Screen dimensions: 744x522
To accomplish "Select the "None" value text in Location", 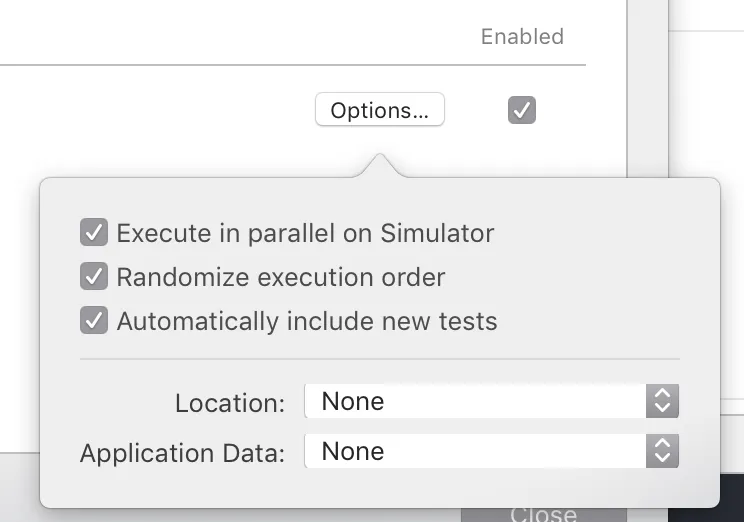I will (352, 402).
